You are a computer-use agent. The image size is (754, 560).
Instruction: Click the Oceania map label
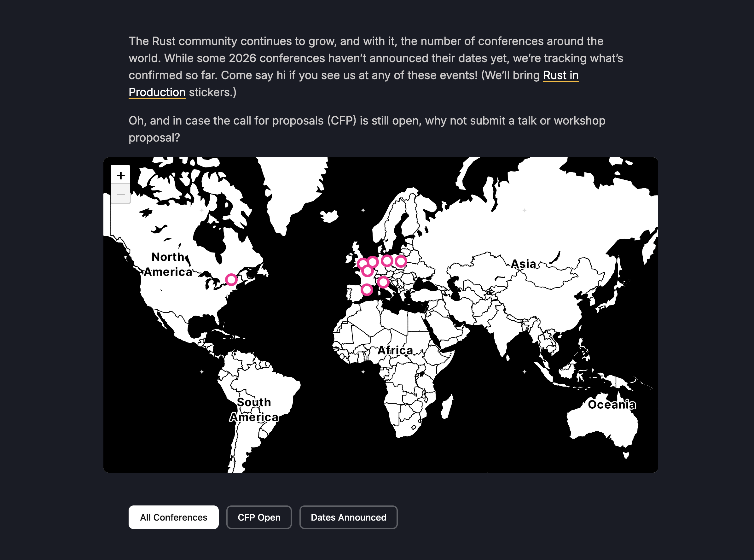coord(612,405)
